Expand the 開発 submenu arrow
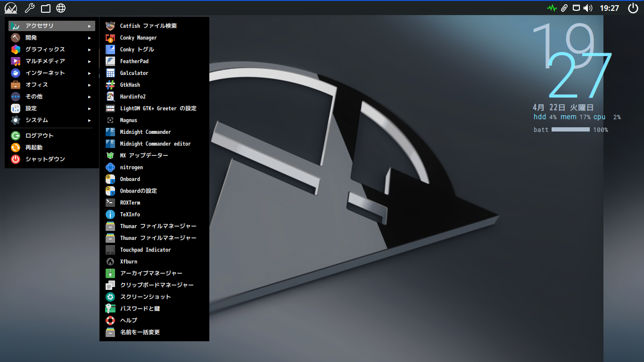 90,38
